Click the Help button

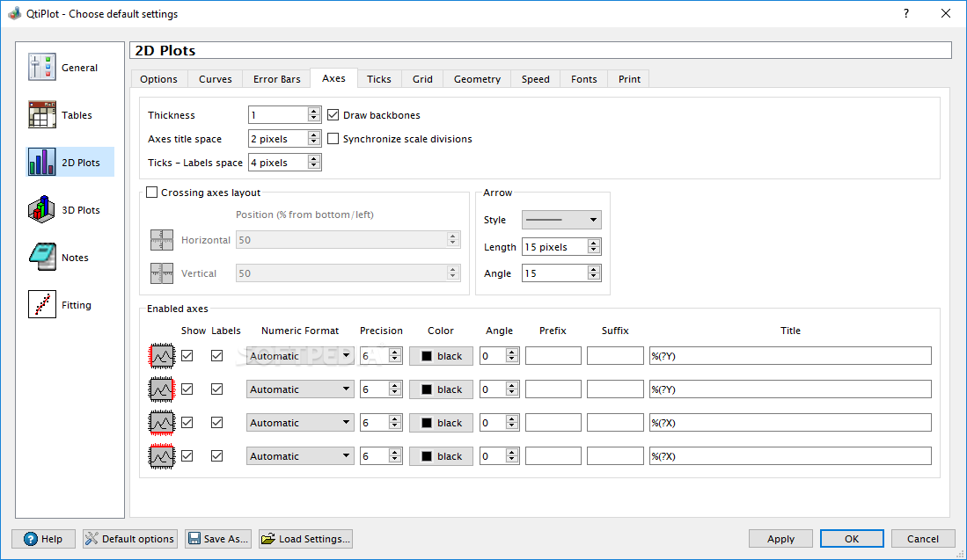pyautogui.click(x=43, y=538)
